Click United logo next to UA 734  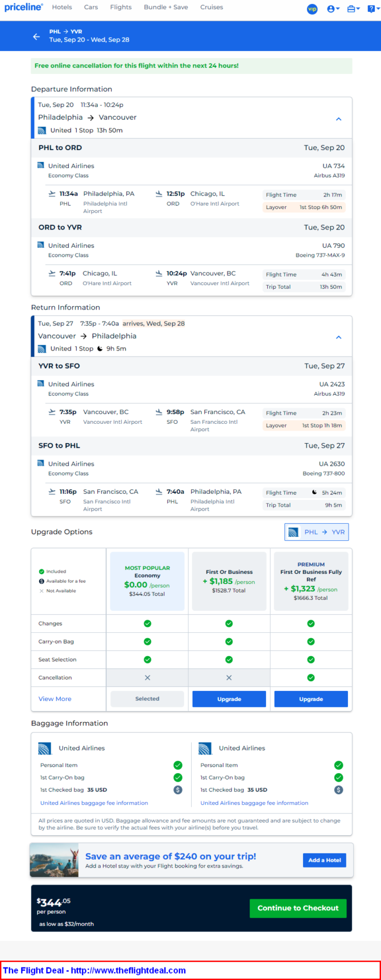(40, 165)
